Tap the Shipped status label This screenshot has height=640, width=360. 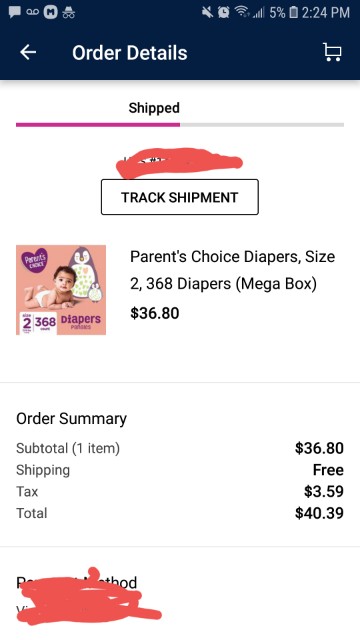pos(154,108)
